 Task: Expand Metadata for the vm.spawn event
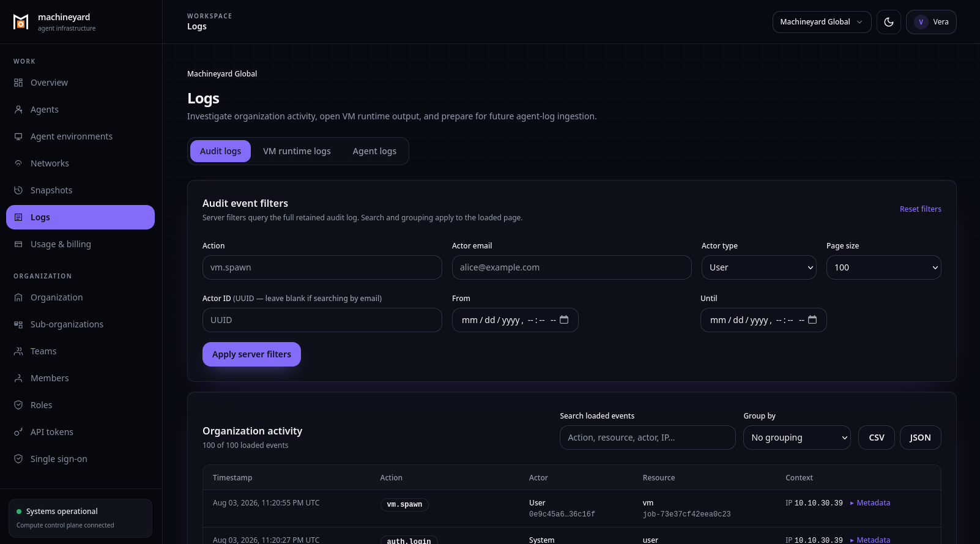pos(870,503)
